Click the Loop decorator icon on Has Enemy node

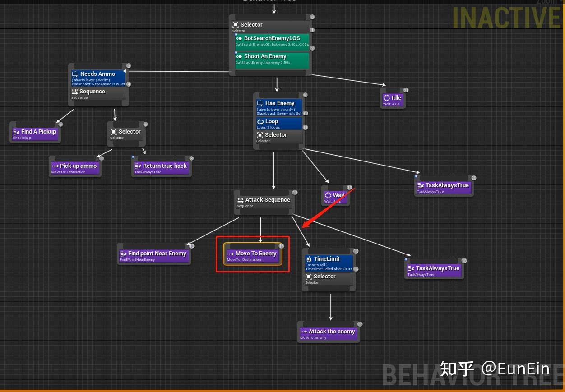(260, 121)
